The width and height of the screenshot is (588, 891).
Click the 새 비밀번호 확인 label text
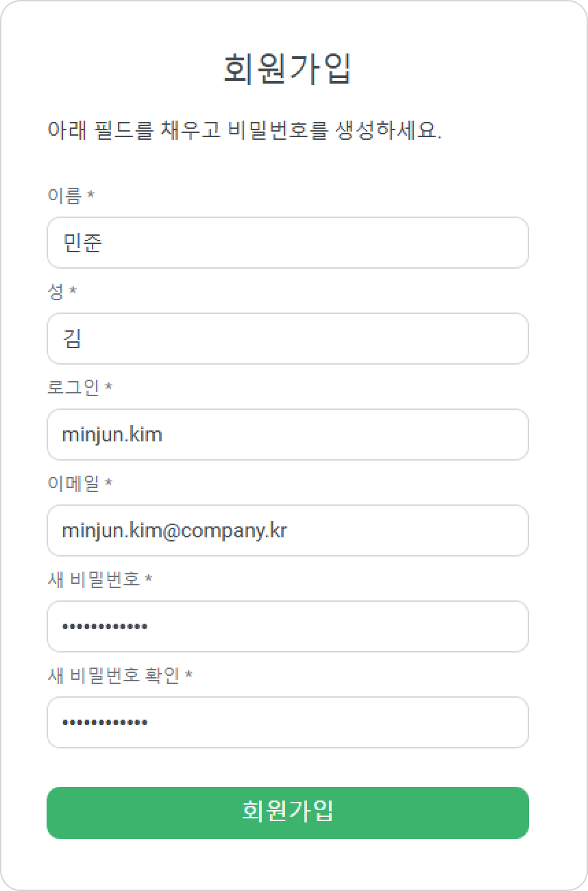114,676
